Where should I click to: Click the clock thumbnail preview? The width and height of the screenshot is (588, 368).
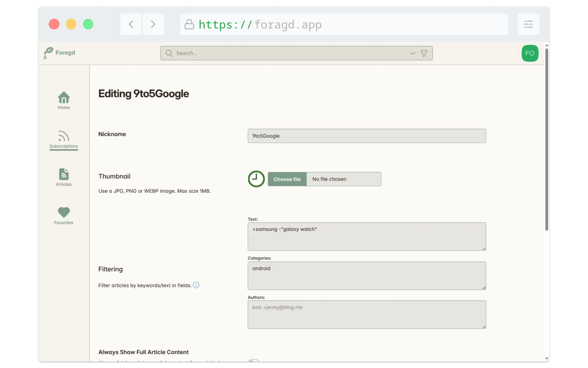coord(256,179)
